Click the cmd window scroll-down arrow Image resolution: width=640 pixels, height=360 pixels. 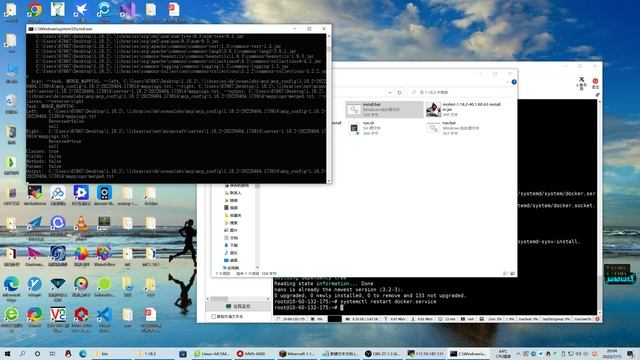[329, 180]
